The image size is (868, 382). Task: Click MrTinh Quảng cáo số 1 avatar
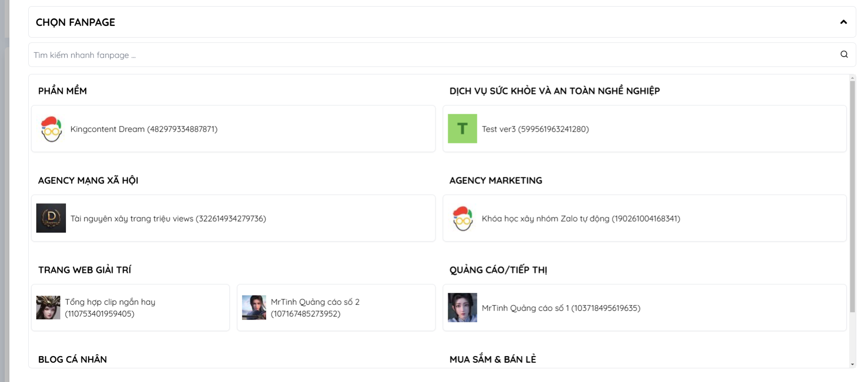(x=462, y=307)
